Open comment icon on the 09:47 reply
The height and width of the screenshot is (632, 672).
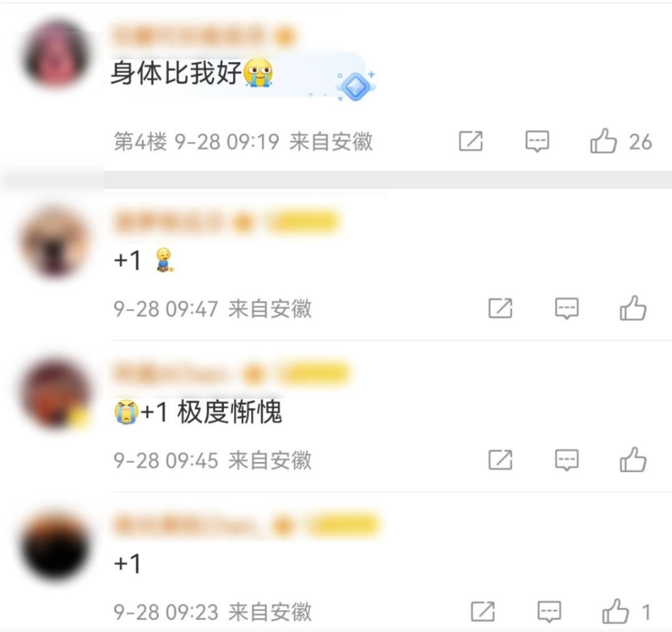coord(567,309)
